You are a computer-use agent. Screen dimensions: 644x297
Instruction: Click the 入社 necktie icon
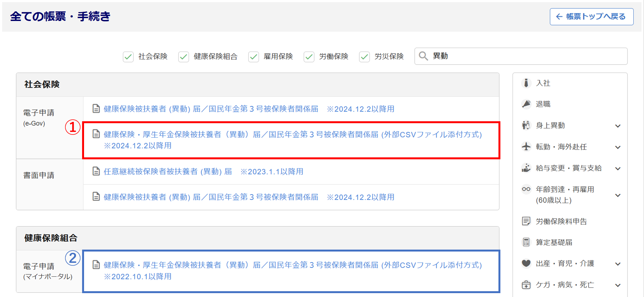point(526,83)
